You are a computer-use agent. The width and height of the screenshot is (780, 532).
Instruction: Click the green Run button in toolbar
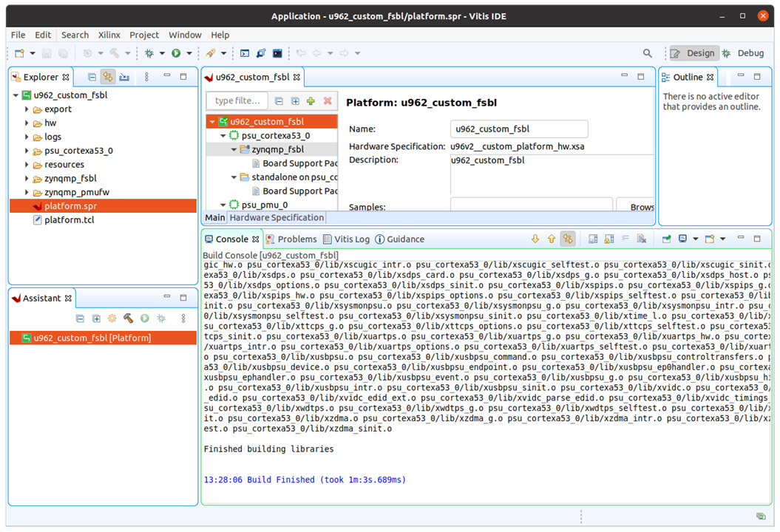176,53
